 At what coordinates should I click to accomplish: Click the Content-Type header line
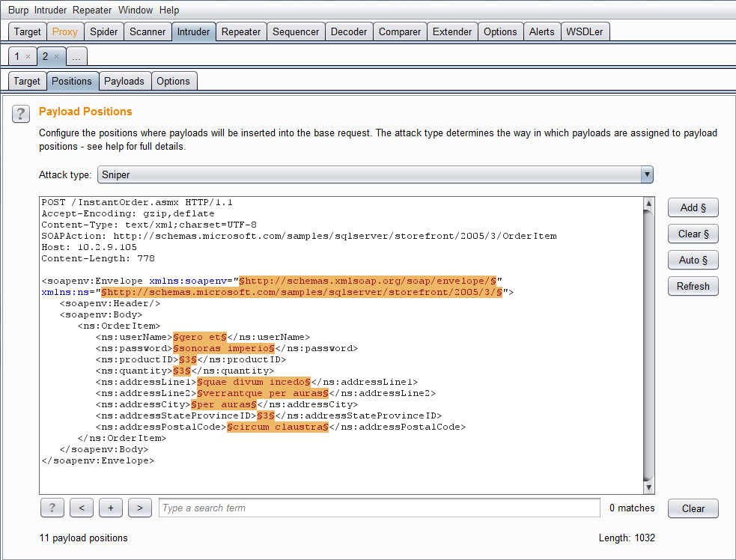click(149, 225)
